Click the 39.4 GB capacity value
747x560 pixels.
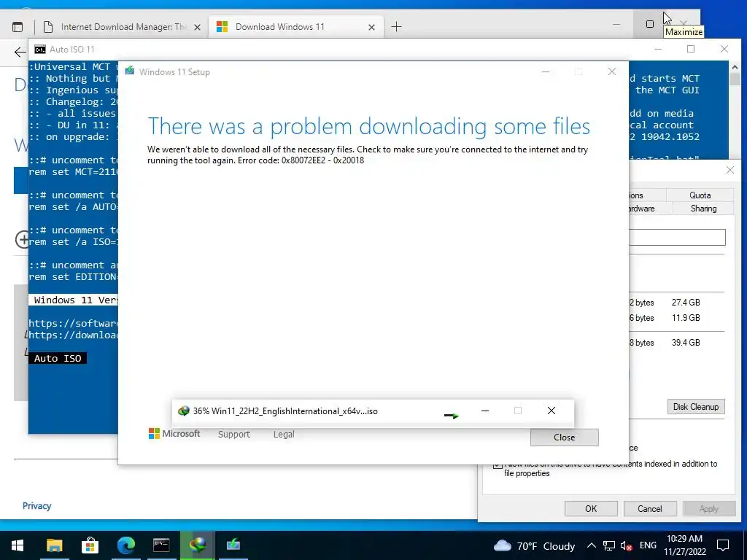(686, 343)
